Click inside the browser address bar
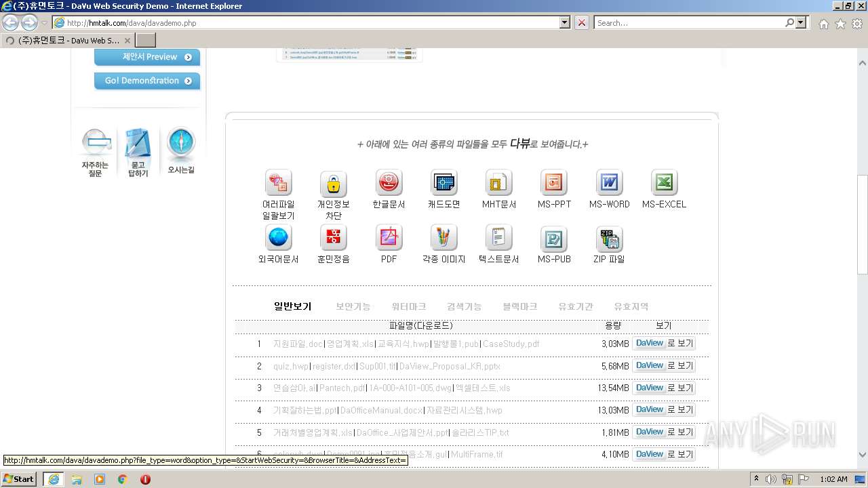The width and height of the screenshot is (868, 488). tap(312, 22)
